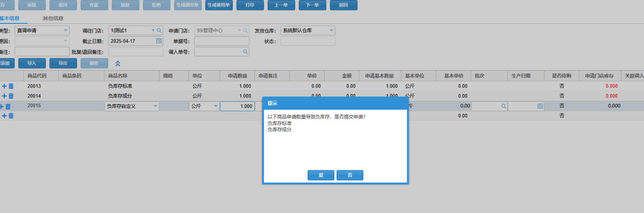Delete the row for item 20013
Viewport: 644px width, 213px height.
tap(11, 86)
